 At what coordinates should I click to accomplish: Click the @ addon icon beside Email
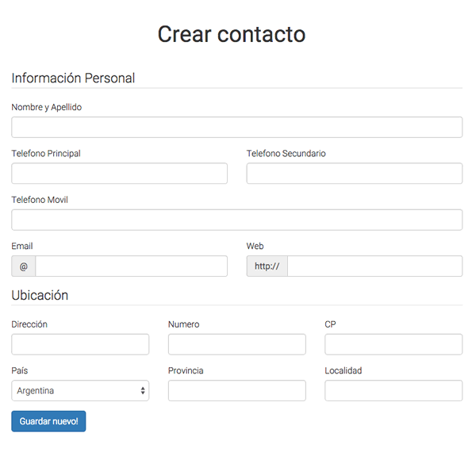click(x=24, y=266)
